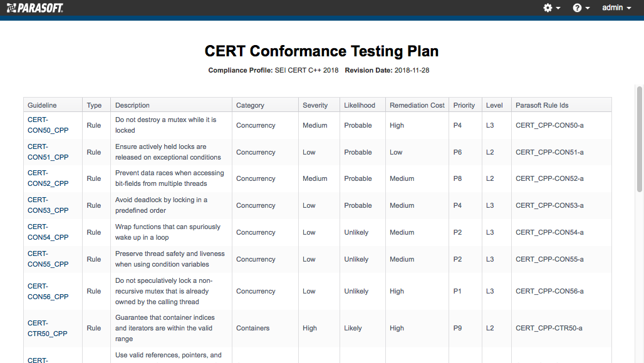Click the Severity column header
Image resolution: width=644 pixels, height=363 pixels.
coord(315,105)
